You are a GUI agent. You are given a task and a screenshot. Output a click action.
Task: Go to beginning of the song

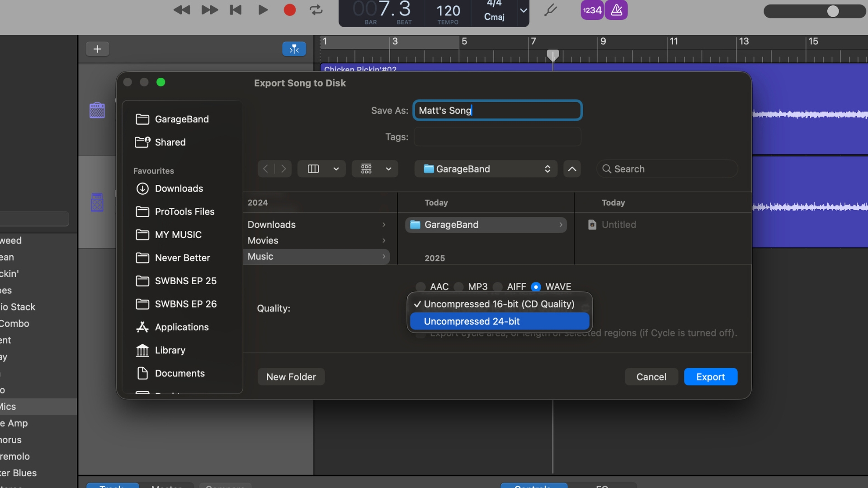coord(236,10)
